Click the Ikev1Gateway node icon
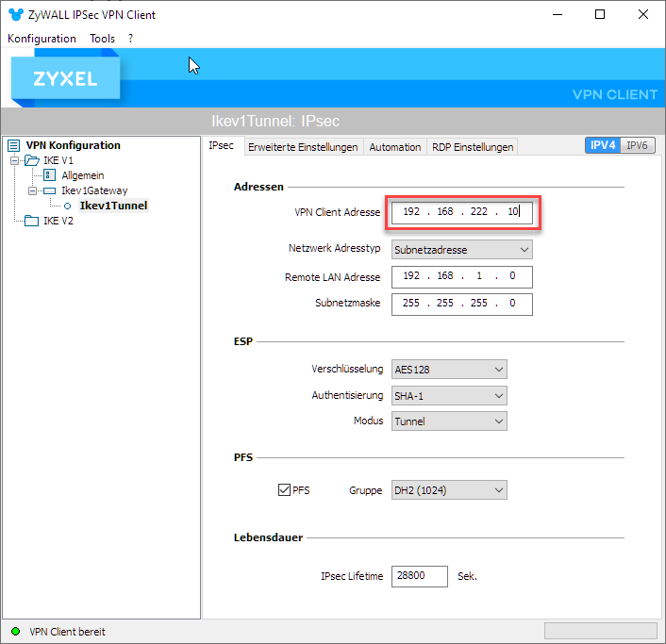This screenshot has width=666, height=644. [50, 190]
